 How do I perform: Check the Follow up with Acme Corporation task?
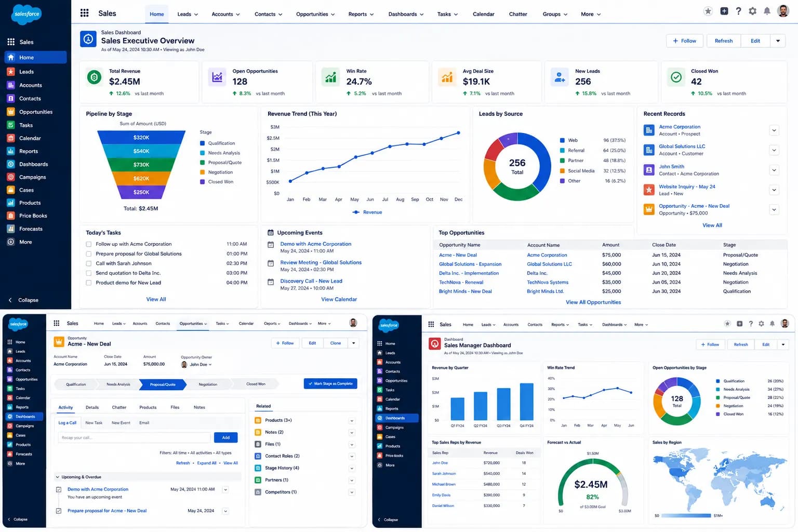coord(89,244)
